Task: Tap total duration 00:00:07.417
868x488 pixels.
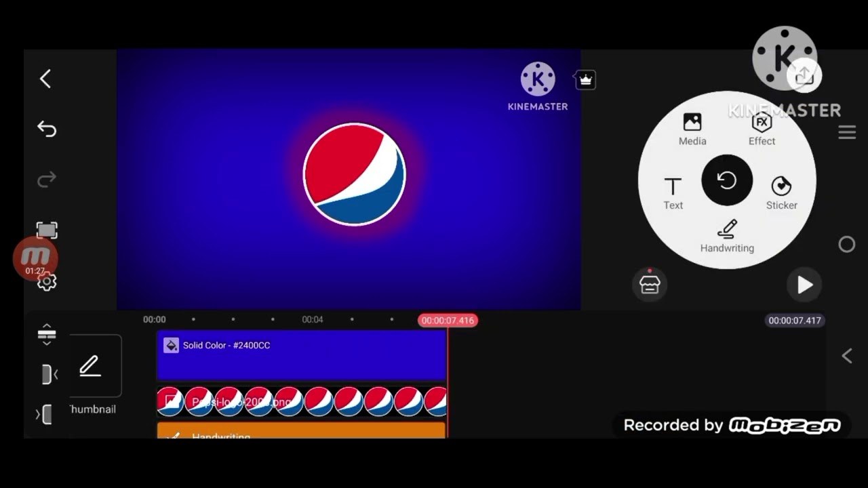Action: pyautogui.click(x=795, y=320)
